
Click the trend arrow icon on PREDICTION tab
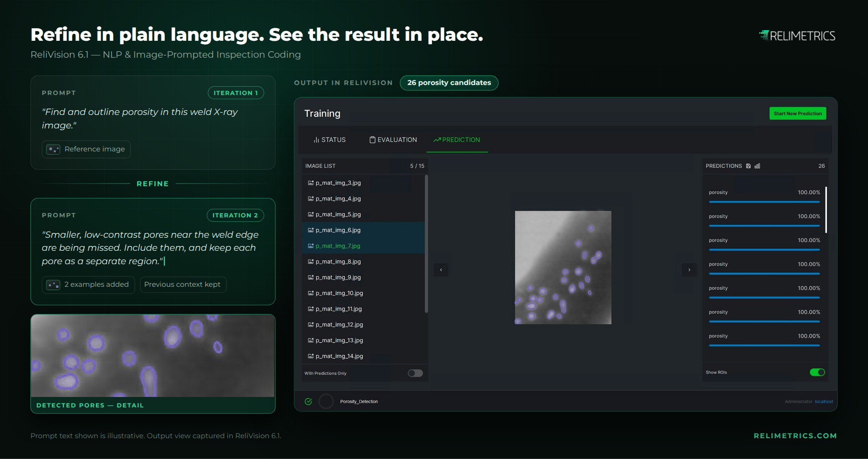click(x=437, y=140)
